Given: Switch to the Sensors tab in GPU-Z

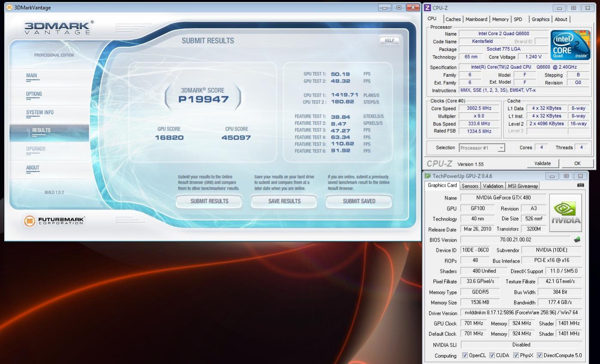Looking at the screenshot, I should (470, 186).
